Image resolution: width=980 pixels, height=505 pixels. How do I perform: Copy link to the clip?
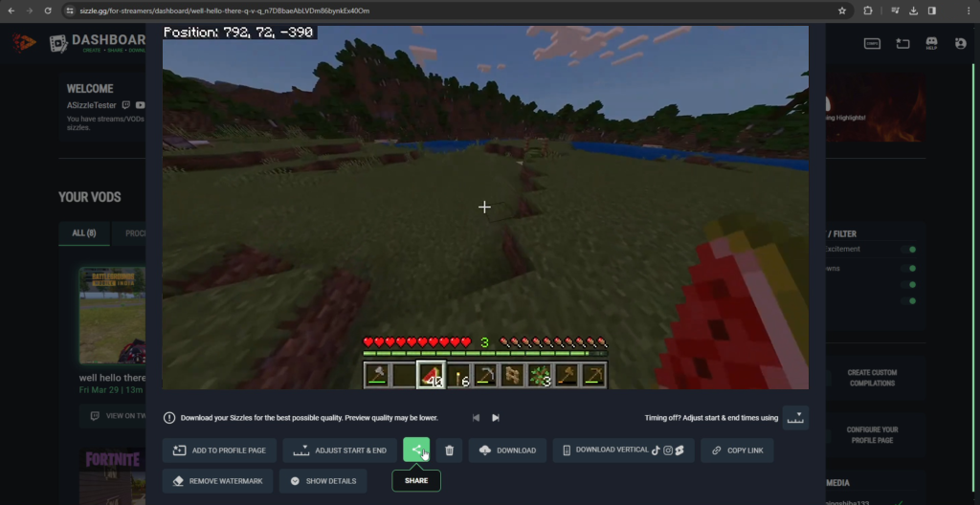737,450
